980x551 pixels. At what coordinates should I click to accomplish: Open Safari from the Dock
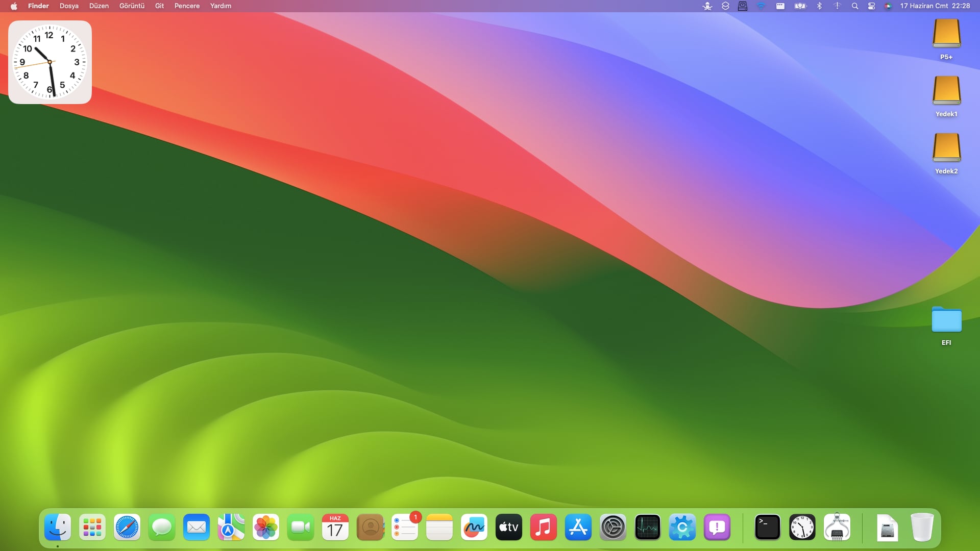click(127, 528)
